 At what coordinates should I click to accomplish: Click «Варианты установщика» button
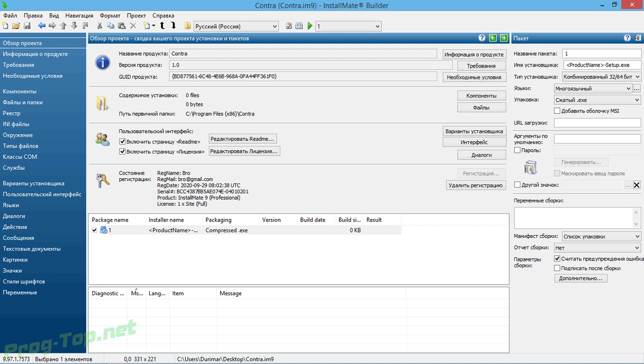(474, 131)
